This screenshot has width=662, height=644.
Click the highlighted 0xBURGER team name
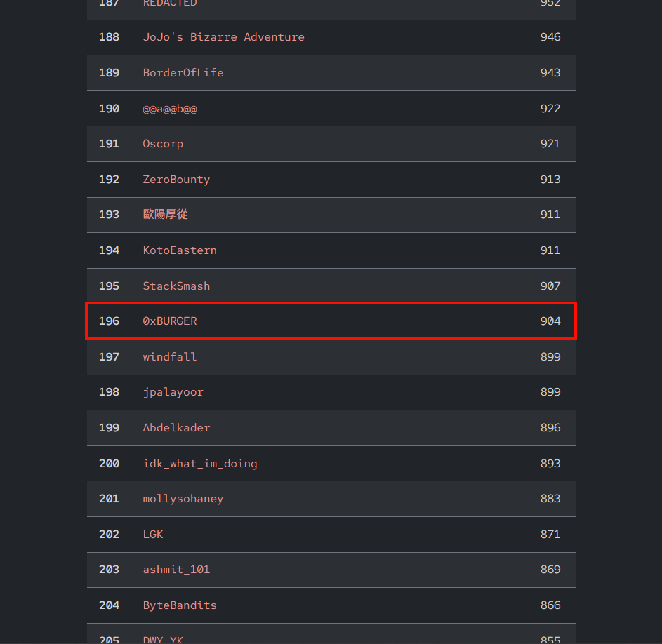pyautogui.click(x=170, y=321)
